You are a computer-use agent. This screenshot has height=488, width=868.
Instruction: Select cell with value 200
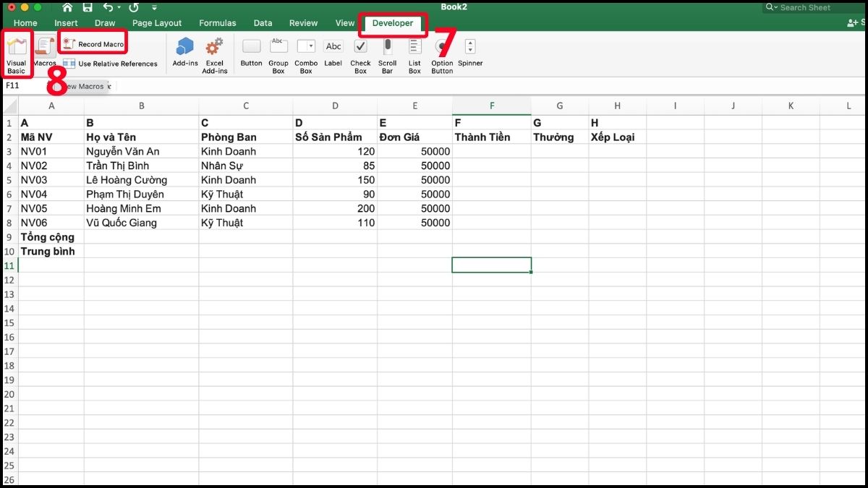point(335,208)
